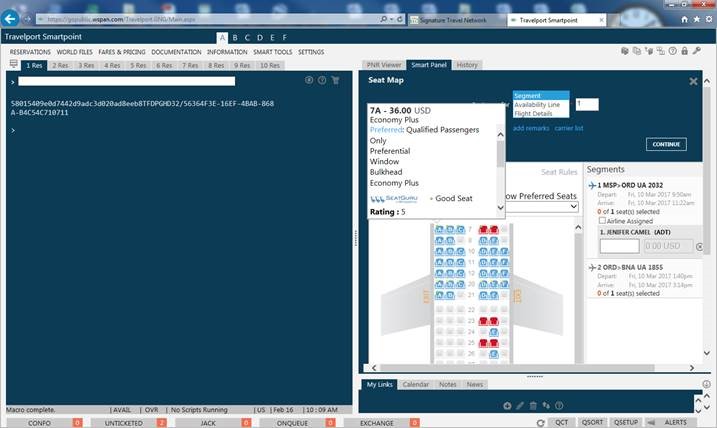Image resolution: width=717 pixels, height=428 pixels.
Task: Select segment 1 MSP>ORD UA 2032
Action: (x=629, y=185)
